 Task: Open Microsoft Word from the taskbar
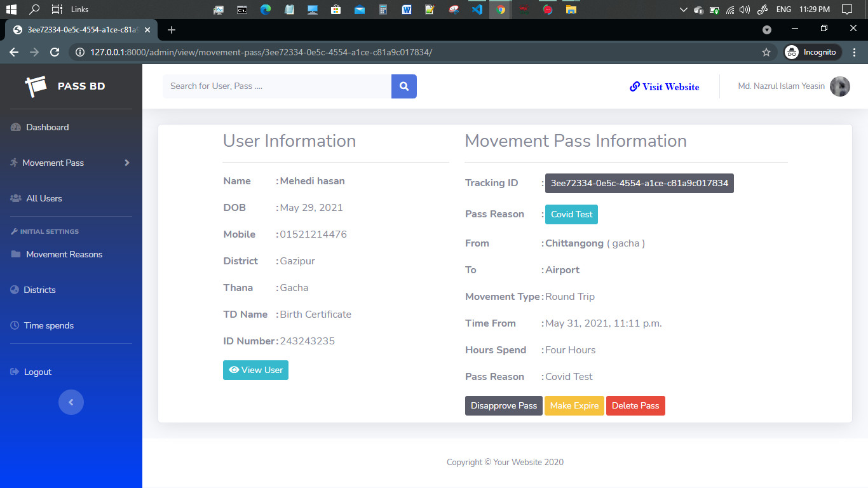407,10
